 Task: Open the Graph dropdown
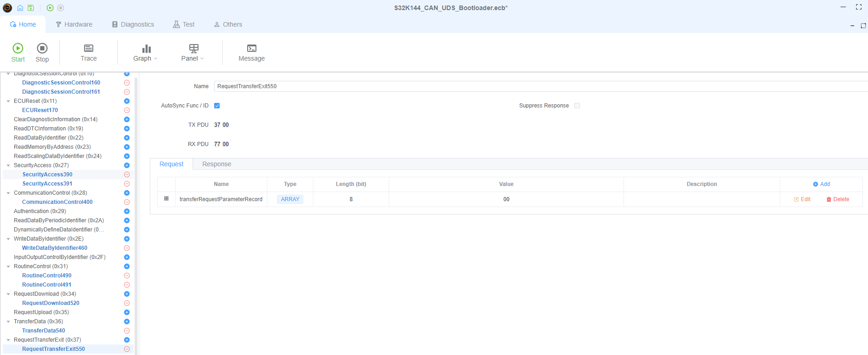(x=146, y=52)
